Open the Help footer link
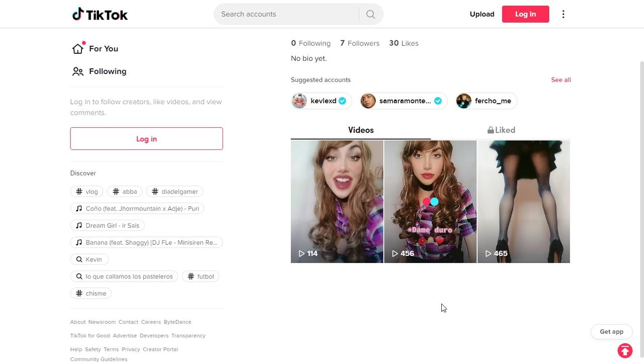 point(76,349)
